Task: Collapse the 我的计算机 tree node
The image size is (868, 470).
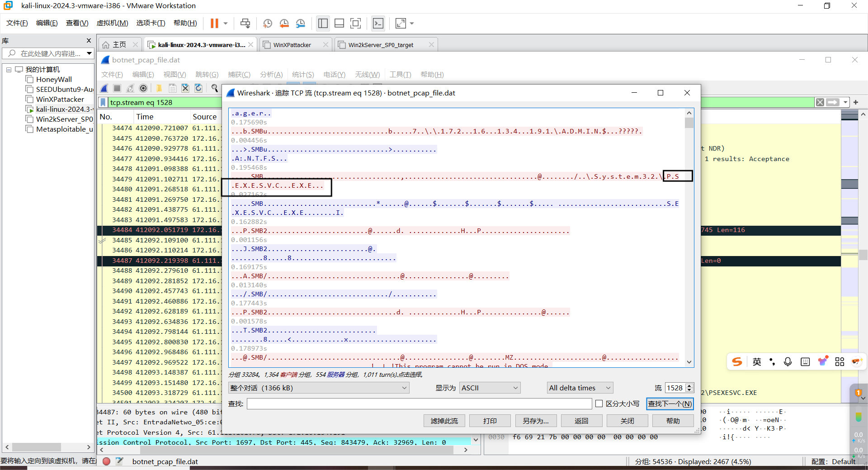Action: coord(9,70)
